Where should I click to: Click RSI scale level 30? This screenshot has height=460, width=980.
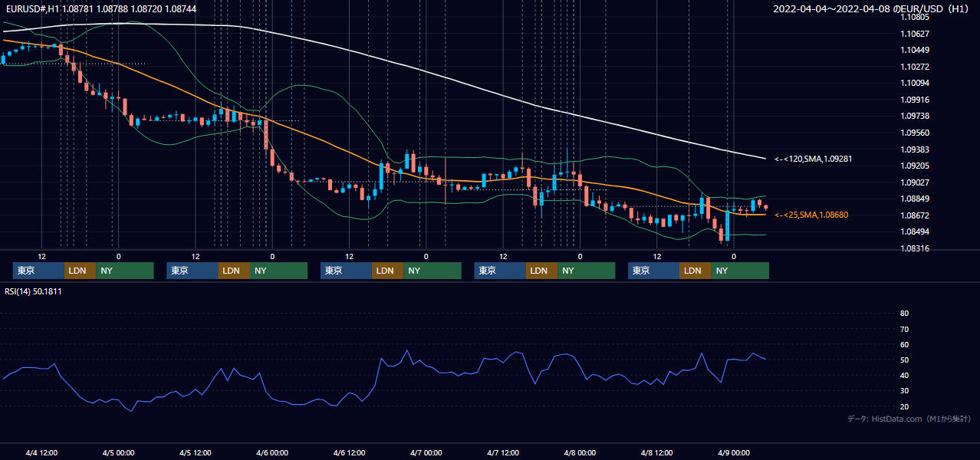[904, 391]
